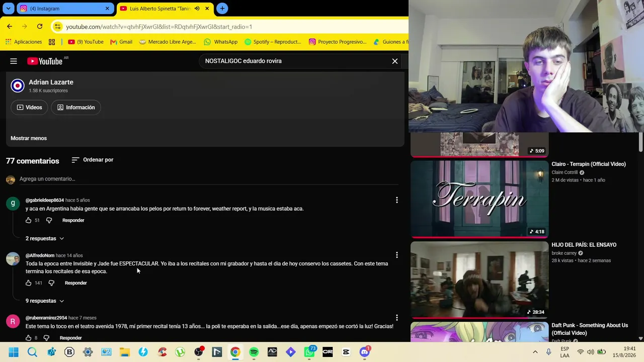
Task: Open Spotify from the taskbar
Action: pos(254,352)
